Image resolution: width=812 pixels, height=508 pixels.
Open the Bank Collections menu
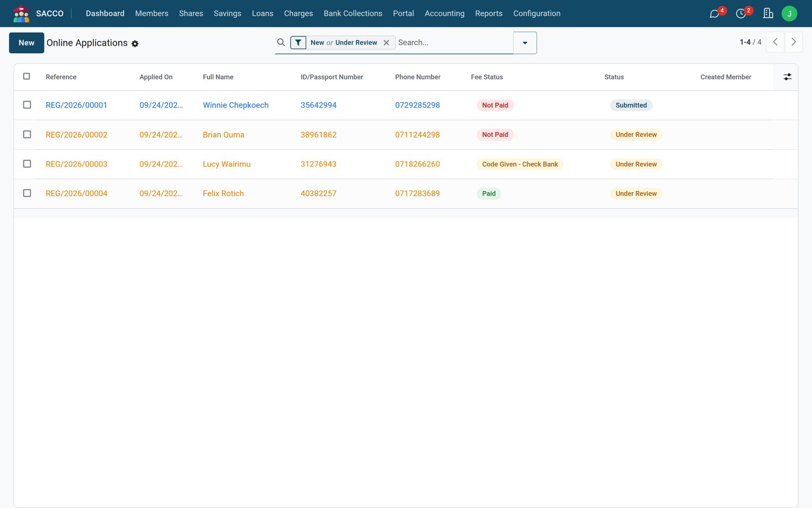tap(353, 13)
